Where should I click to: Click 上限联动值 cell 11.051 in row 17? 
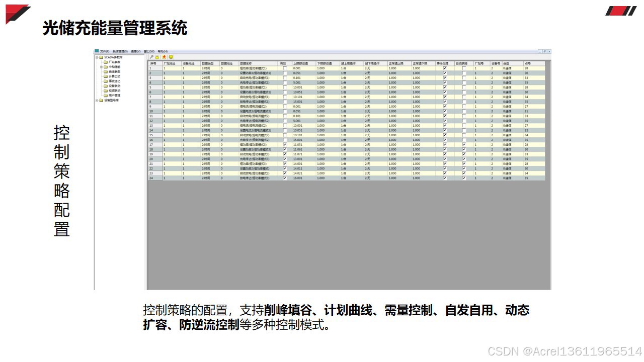click(304, 145)
